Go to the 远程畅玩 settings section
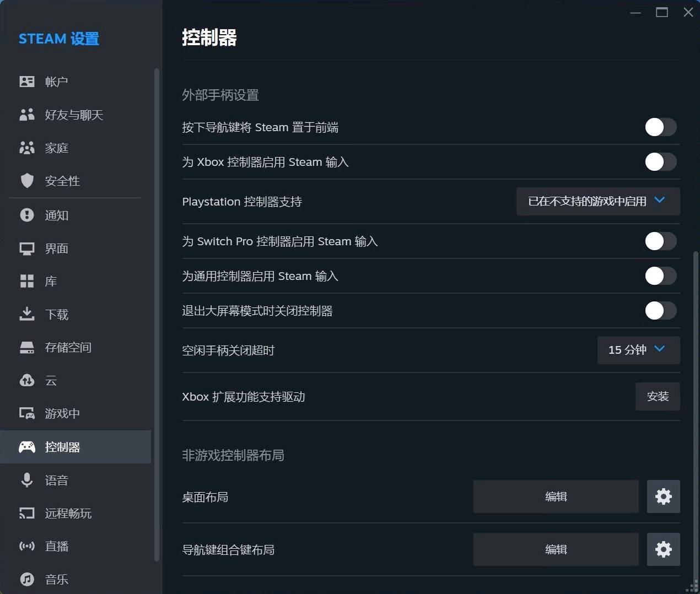 tap(68, 513)
